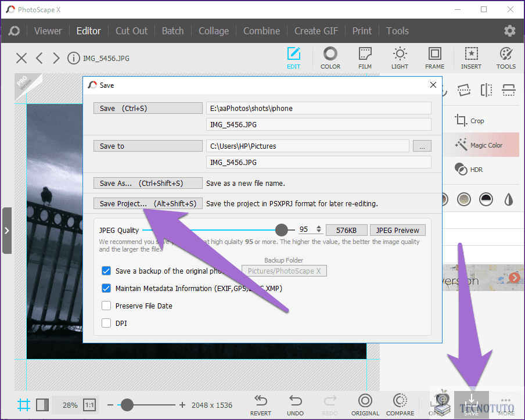This screenshot has height=420, width=525.
Task: Toggle the grid overlay icon
Action: point(24,405)
